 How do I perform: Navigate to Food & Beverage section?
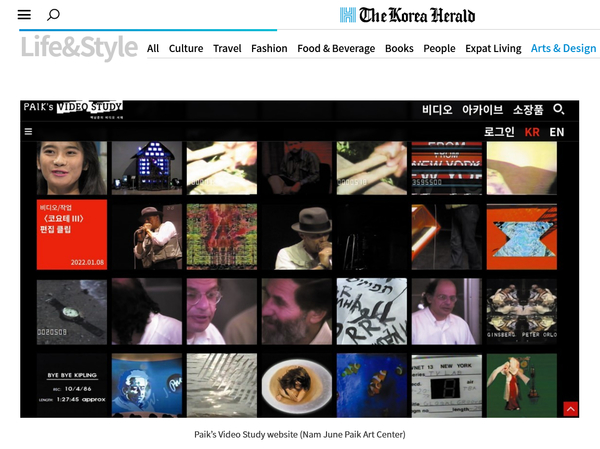pos(336,48)
